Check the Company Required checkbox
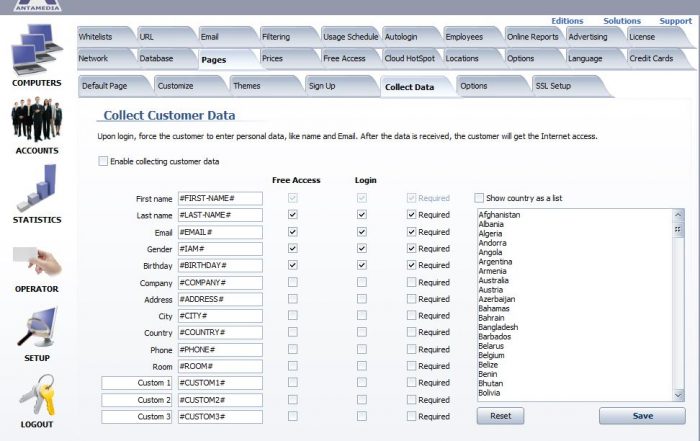Viewport: 700px width, 441px height. click(x=412, y=282)
